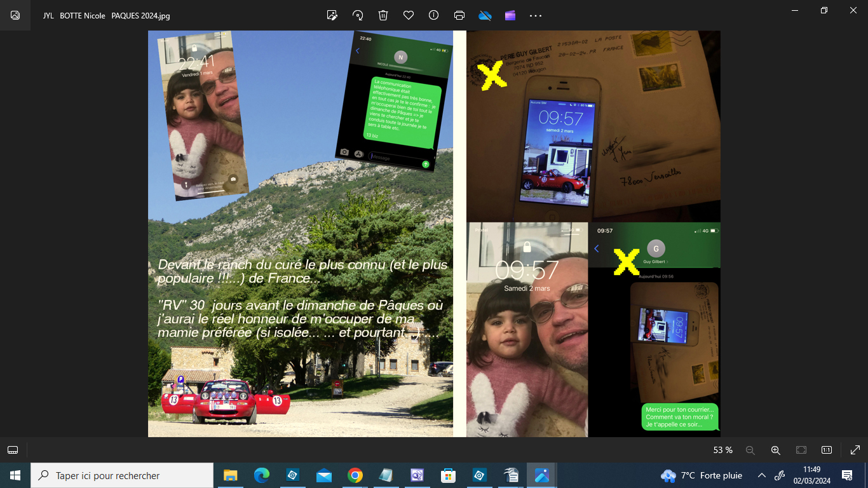This screenshot has width=868, height=488.
Task: Click the file name JYL BOTTE Nicole PAQUES 2024.jpg
Action: [x=106, y=15]
